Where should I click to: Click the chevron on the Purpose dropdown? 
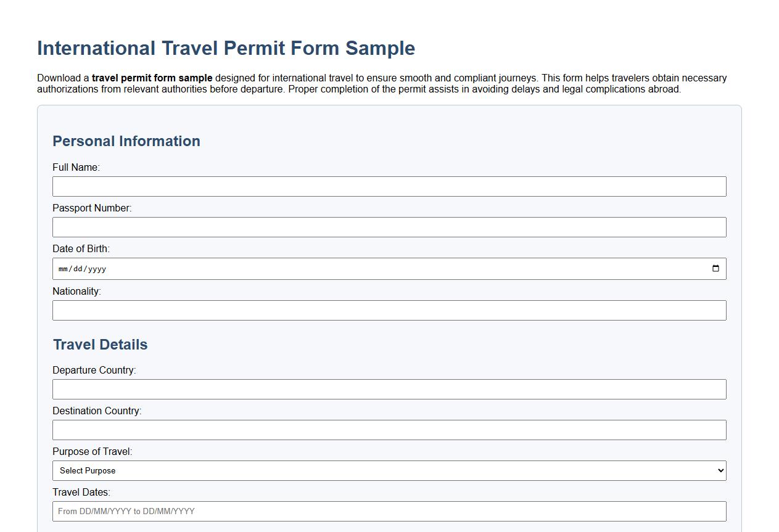point(720,470)
